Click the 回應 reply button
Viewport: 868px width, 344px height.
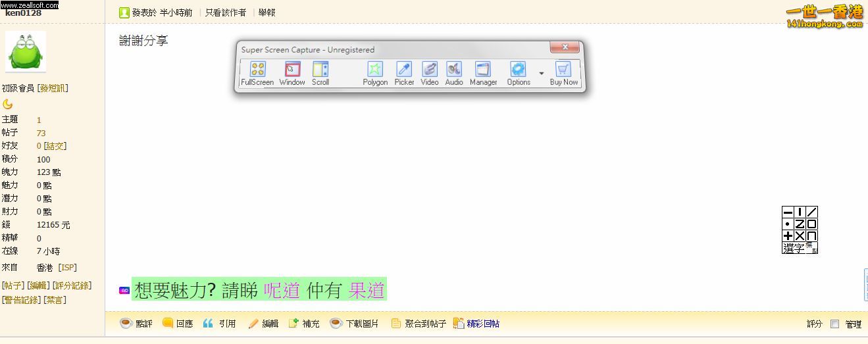coord(178,324)
